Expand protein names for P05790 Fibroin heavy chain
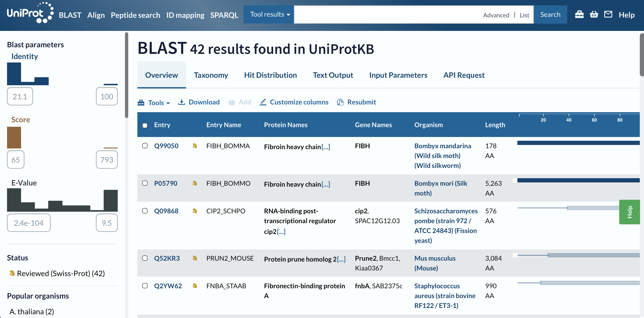The width and height of the screenshot is (644, 318). tap(326, 184)
